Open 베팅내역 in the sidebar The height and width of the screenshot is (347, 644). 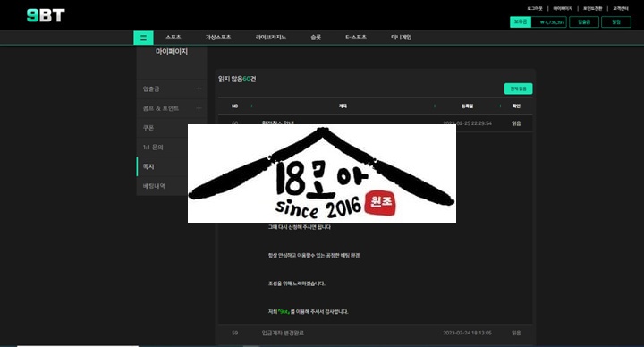pos(154,186)
